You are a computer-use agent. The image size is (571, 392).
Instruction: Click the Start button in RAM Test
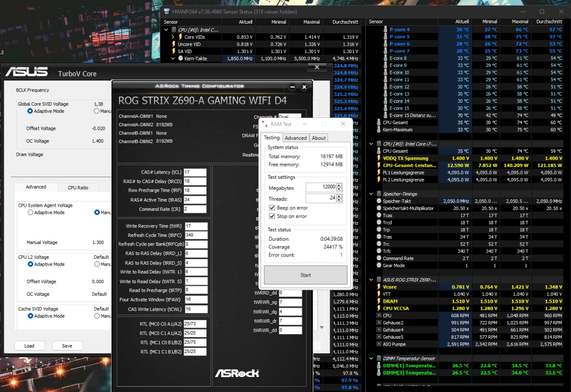point(306,275)
